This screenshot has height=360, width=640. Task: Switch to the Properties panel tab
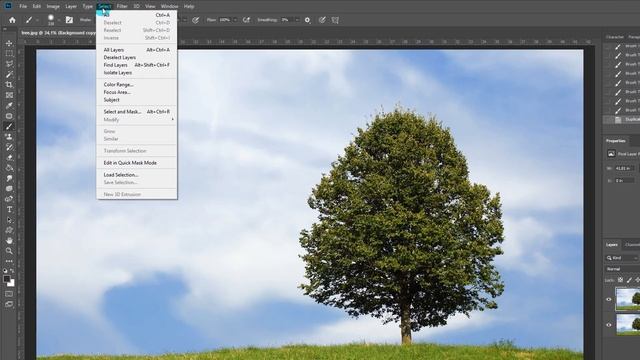(x=616, y=141)
